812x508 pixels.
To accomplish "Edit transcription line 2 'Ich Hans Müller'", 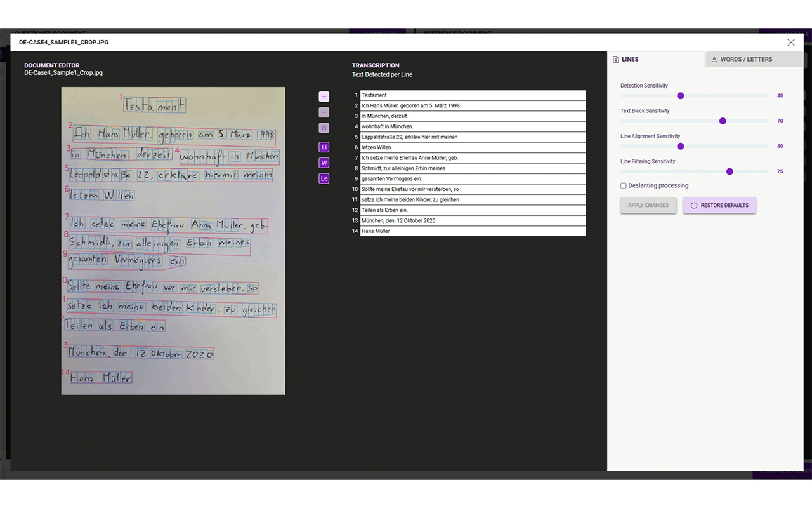I will pos(473,105).
